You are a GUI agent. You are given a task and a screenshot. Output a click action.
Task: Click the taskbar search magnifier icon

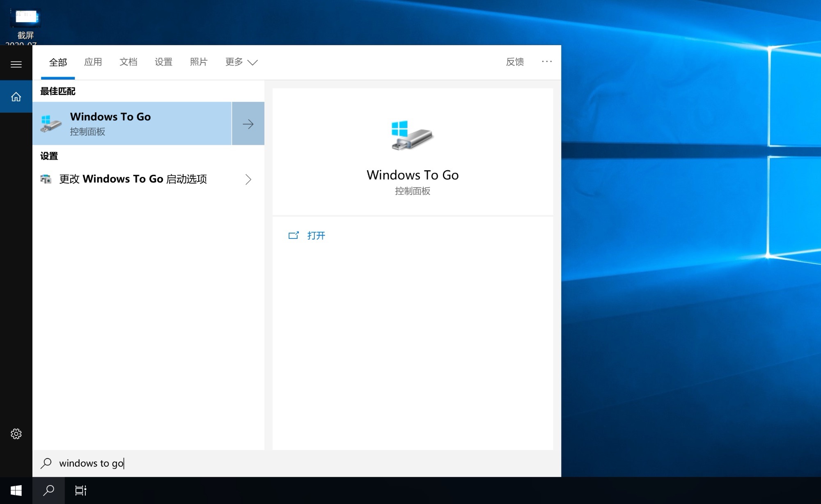tap(48, 490)
